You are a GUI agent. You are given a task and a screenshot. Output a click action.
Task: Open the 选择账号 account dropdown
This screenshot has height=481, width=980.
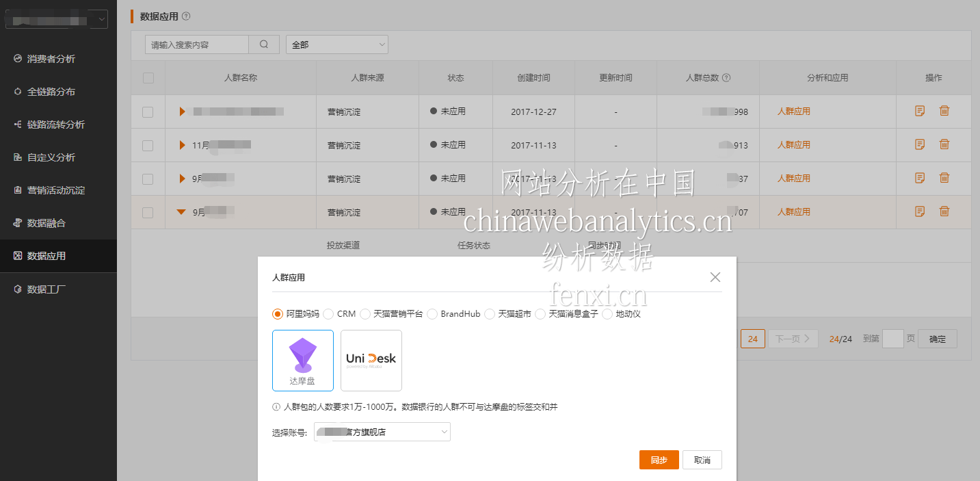(x=382, y=432)
